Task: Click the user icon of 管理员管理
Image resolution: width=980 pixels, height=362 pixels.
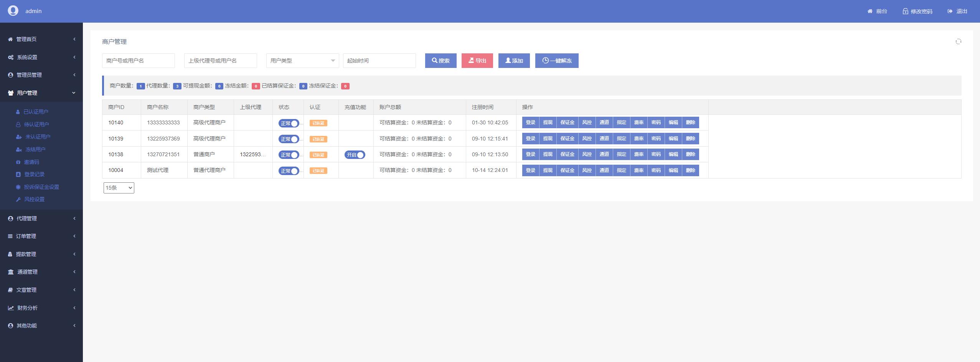Action: (x=10, y=75)
